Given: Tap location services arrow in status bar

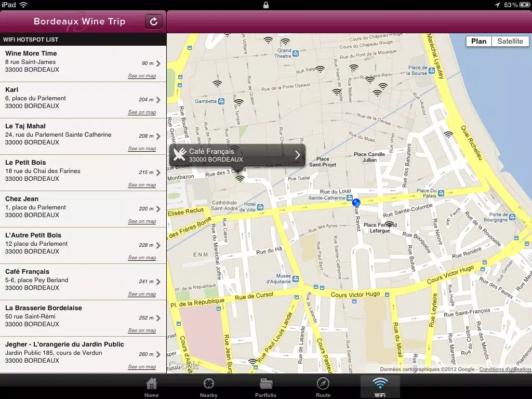Looking at the screenshot, I should point(497,5).
